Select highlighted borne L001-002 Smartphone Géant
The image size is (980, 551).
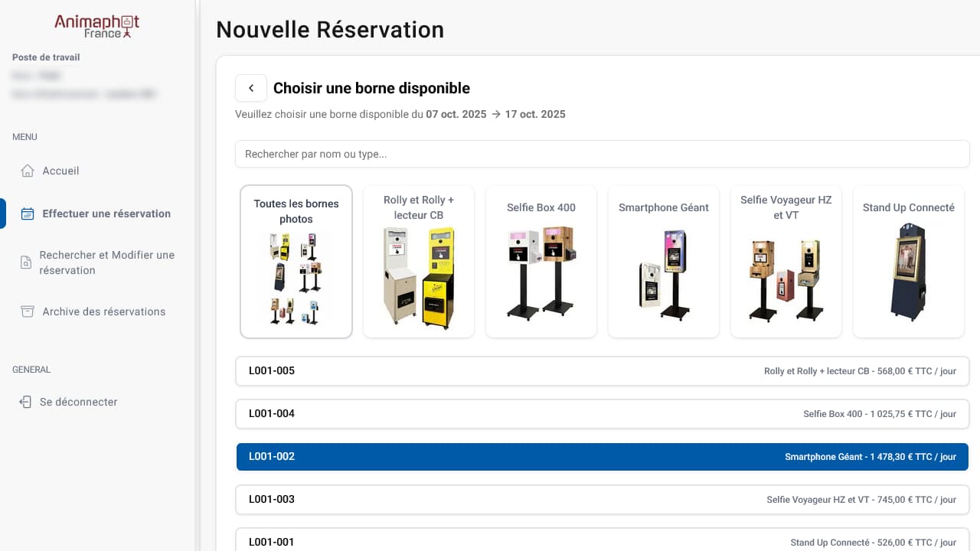602,457
